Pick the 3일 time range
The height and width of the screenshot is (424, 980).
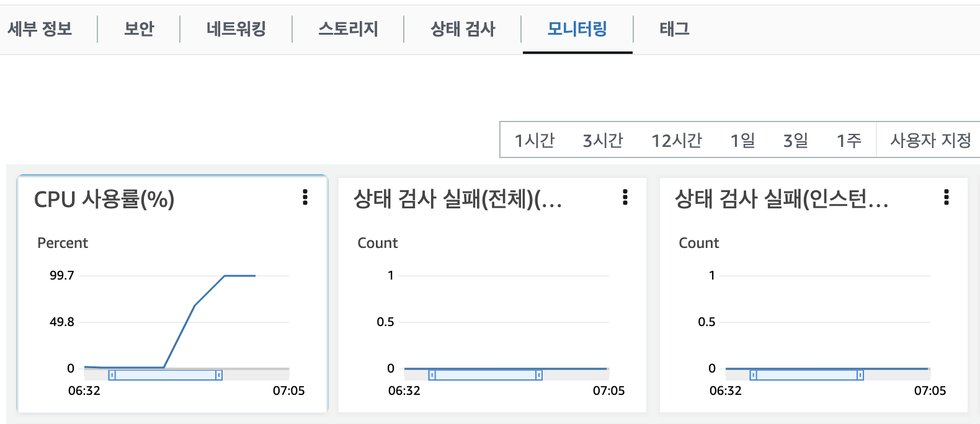click(x=795, y=141)
